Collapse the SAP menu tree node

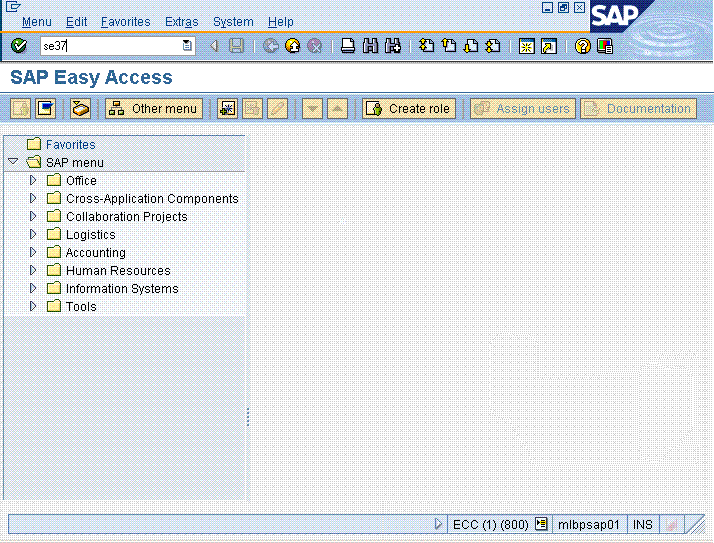pyautogui.click(x=13, y=161)
